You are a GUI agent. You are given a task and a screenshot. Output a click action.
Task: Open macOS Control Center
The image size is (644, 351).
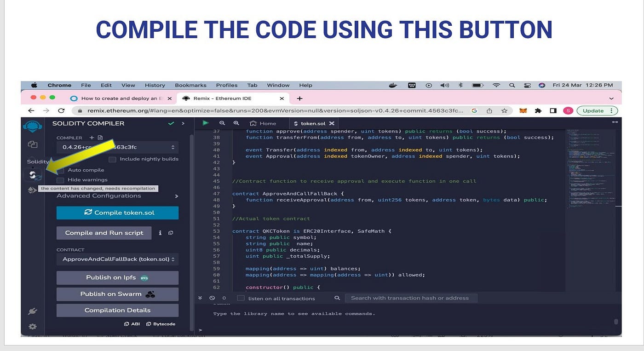tap(527, 85)
